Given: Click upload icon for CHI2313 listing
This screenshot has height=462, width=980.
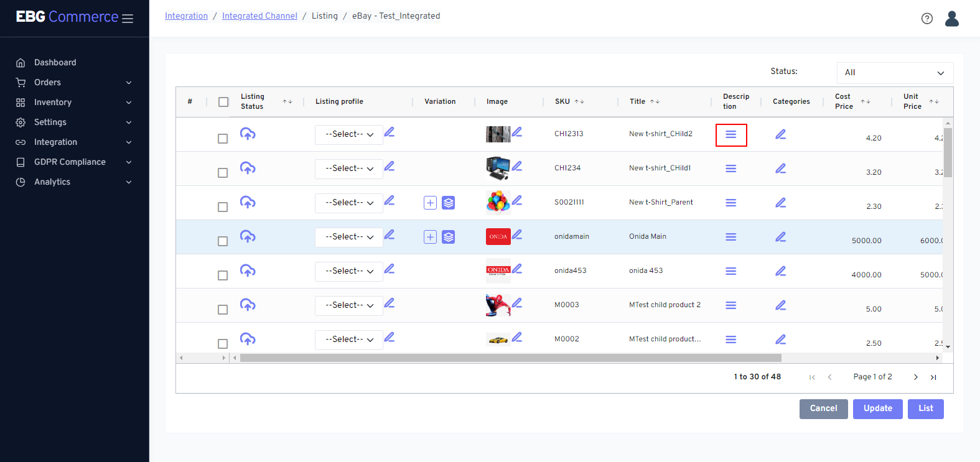Looking at the screenshot, I should (x=248, y=134).
